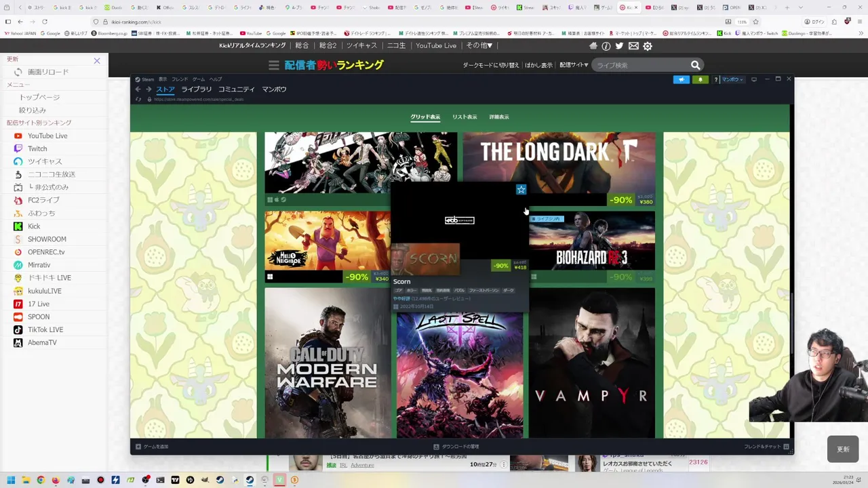Click the Steam back navigation arrow
Image resolution: width=868 pixels, height=488 pixels.
pos(138,89)
